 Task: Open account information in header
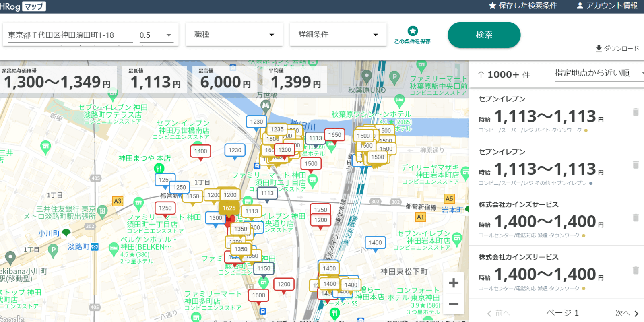pos(607,6)
